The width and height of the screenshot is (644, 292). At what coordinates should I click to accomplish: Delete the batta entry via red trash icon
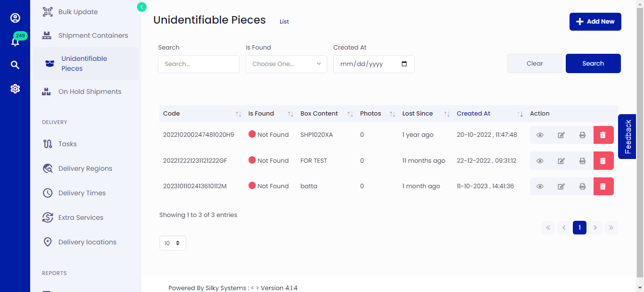(x=603, y=186)
